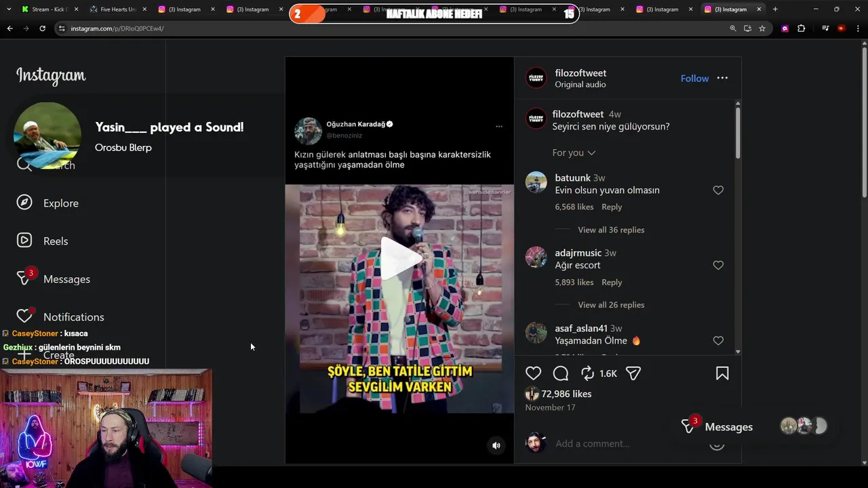This screenshot has width=868, height=488.
Task: Click 6,568 likes on batuunk's comment
Action: coord(574,207)
